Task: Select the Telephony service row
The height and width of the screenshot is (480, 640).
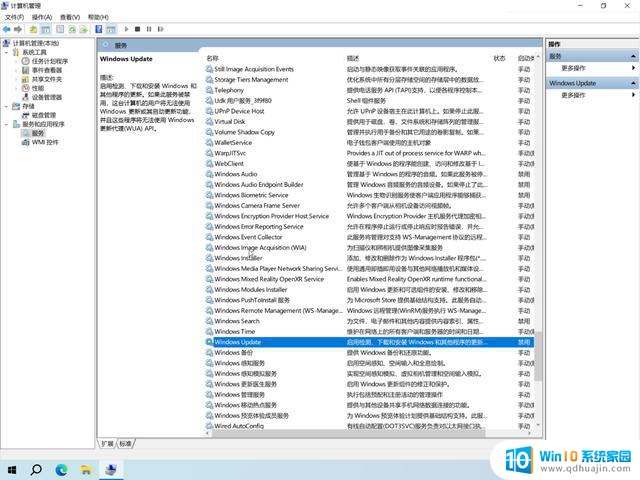Action: point(369,90)
